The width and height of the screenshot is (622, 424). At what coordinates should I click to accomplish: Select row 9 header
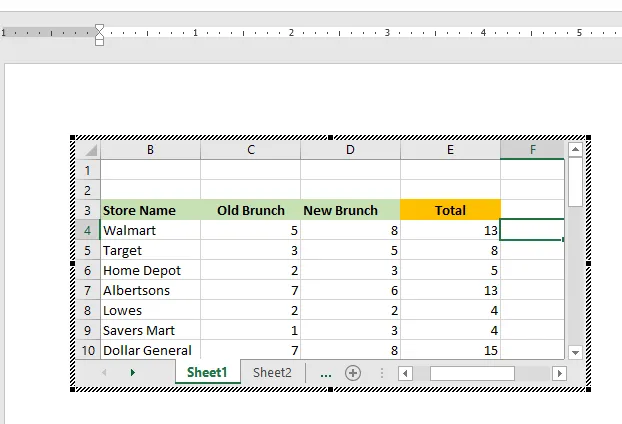click(x=88, y=330)
